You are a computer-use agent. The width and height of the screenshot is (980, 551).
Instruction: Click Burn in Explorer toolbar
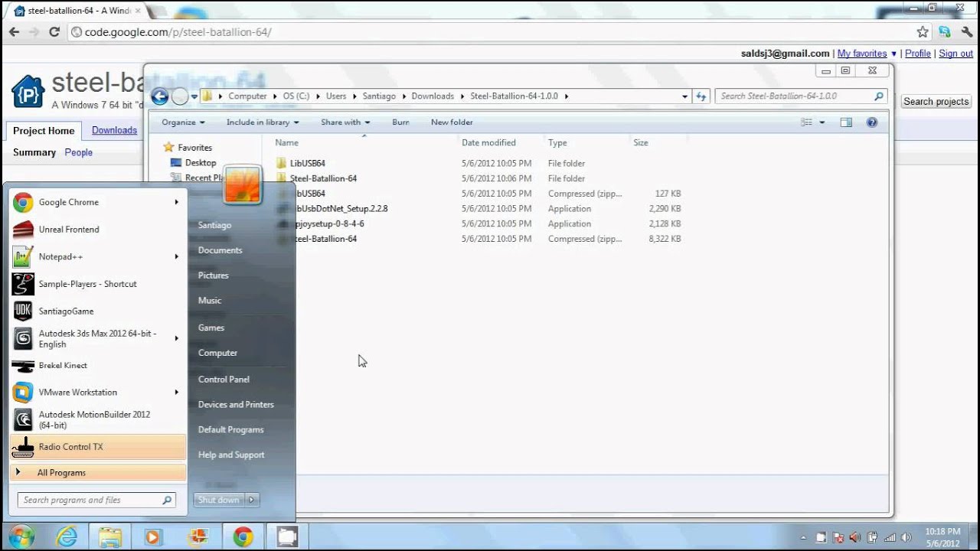click(400, 122)
